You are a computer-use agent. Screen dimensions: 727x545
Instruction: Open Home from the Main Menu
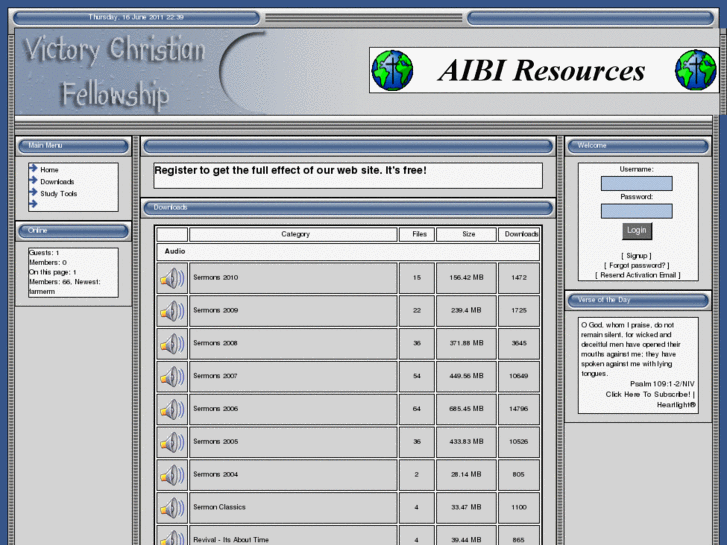pyautogui.click(x=49, y=170)
